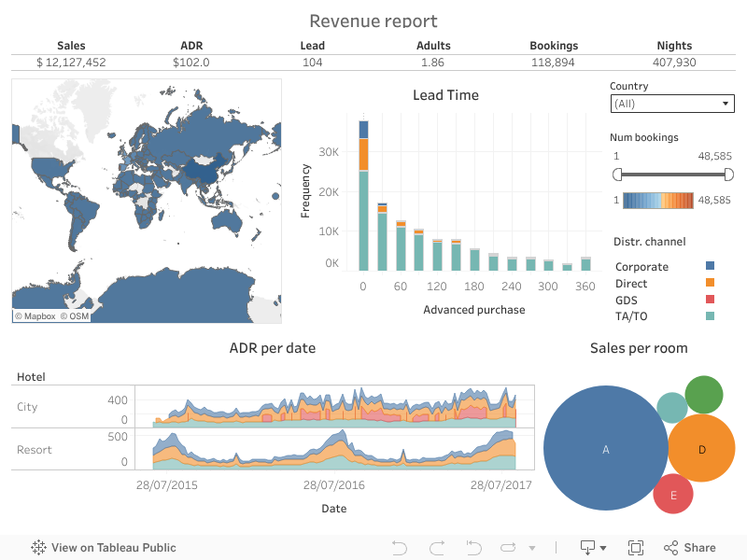Click the City hotel row label

tap(27, 407)
